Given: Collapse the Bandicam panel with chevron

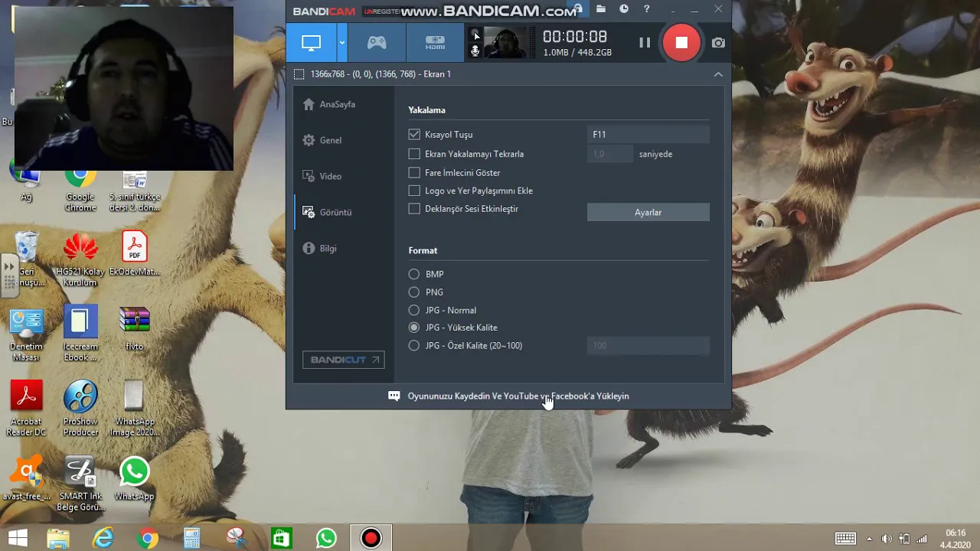Looking at the screenshot, I should coord(718,74).
